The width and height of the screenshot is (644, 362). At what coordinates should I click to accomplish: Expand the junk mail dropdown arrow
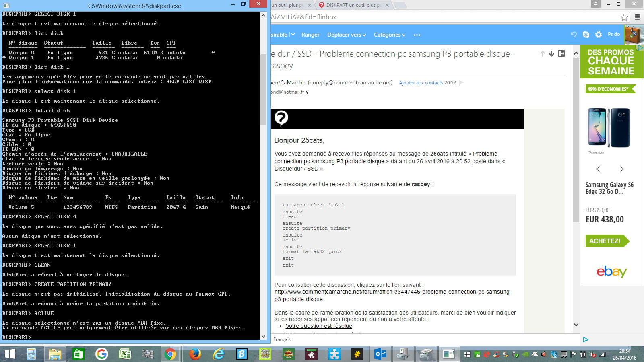293,35
